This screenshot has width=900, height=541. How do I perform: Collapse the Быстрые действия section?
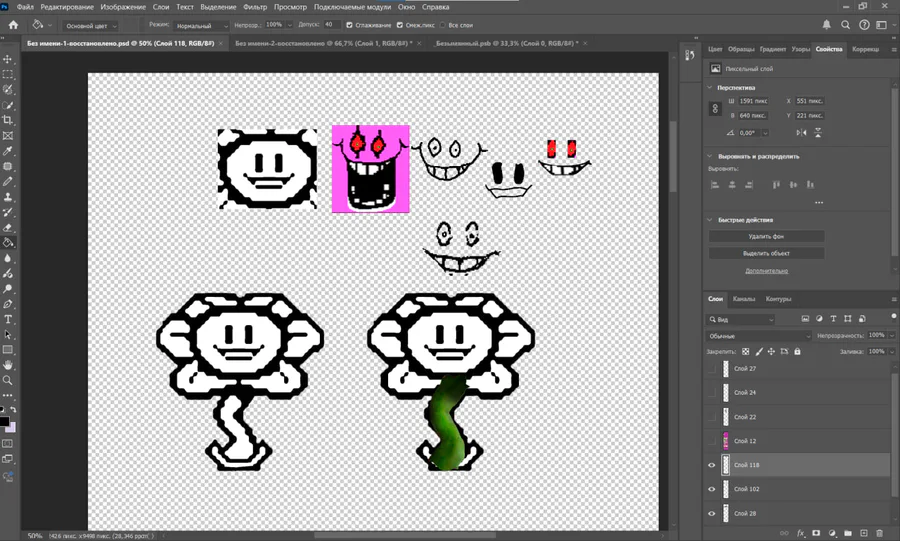pos(710,220)
